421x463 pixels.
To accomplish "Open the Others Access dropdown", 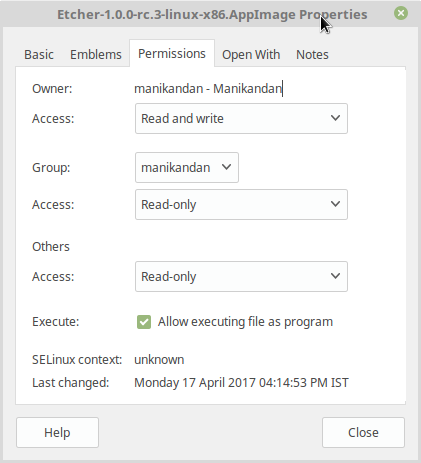I will [x=241, y=276].
